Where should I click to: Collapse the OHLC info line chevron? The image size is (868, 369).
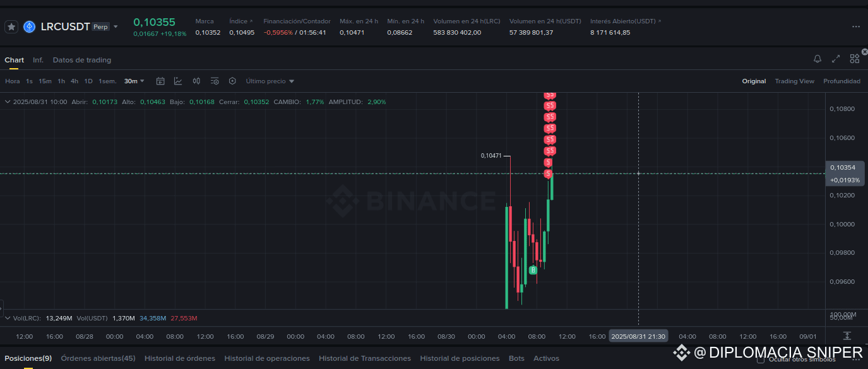coord(7,102)
